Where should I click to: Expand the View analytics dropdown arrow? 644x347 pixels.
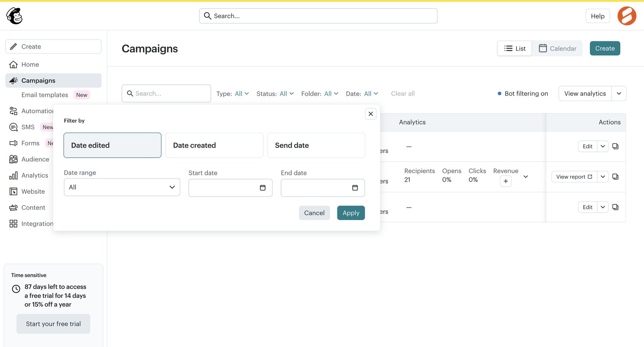click(619, 93)
